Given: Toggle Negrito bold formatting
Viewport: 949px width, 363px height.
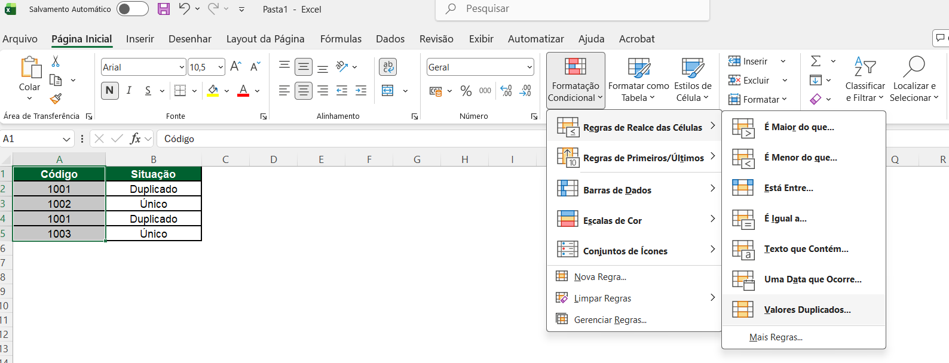Looking at the screenshot, I should tap(109, 91).
